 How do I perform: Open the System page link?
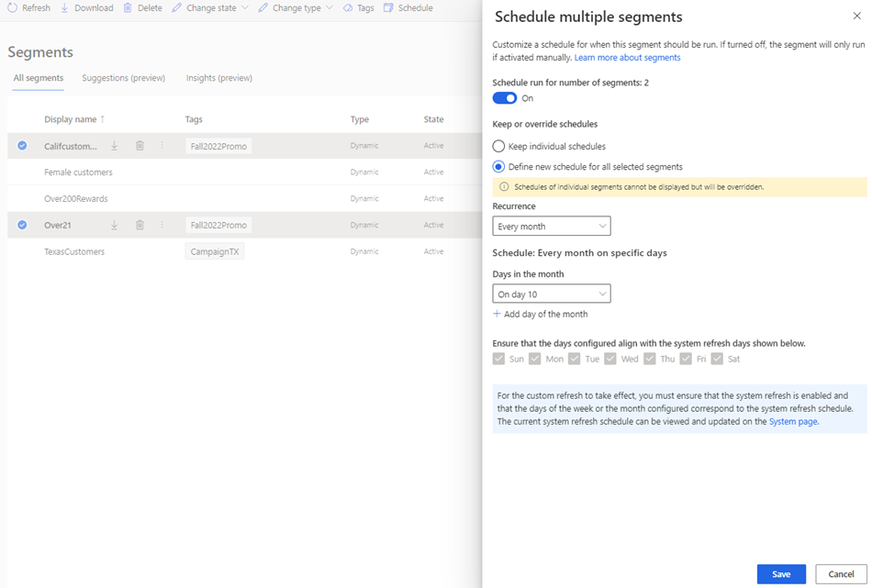click(x=793, y=422)
